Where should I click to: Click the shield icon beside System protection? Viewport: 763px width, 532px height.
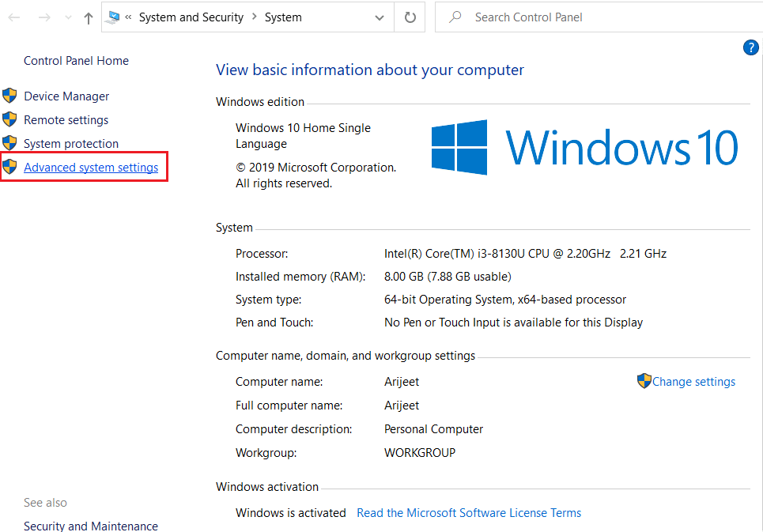pyautogui.click(x=9, y=143)
